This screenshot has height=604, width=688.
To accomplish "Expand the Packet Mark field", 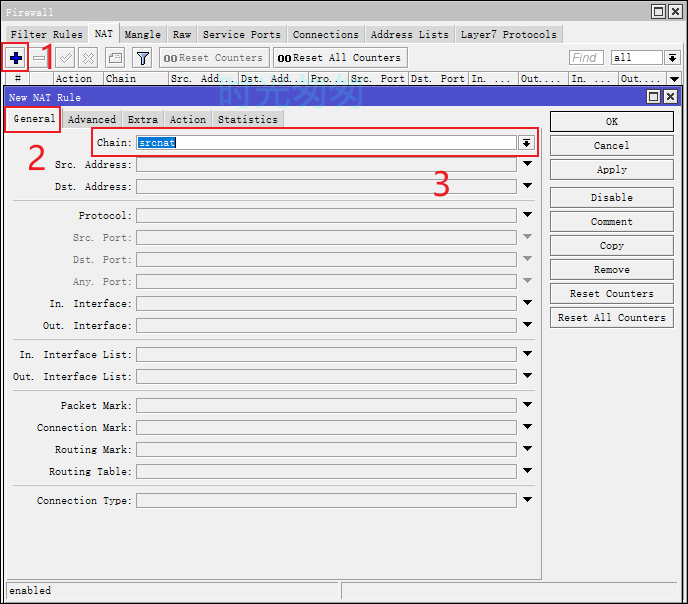I will 527,404.
